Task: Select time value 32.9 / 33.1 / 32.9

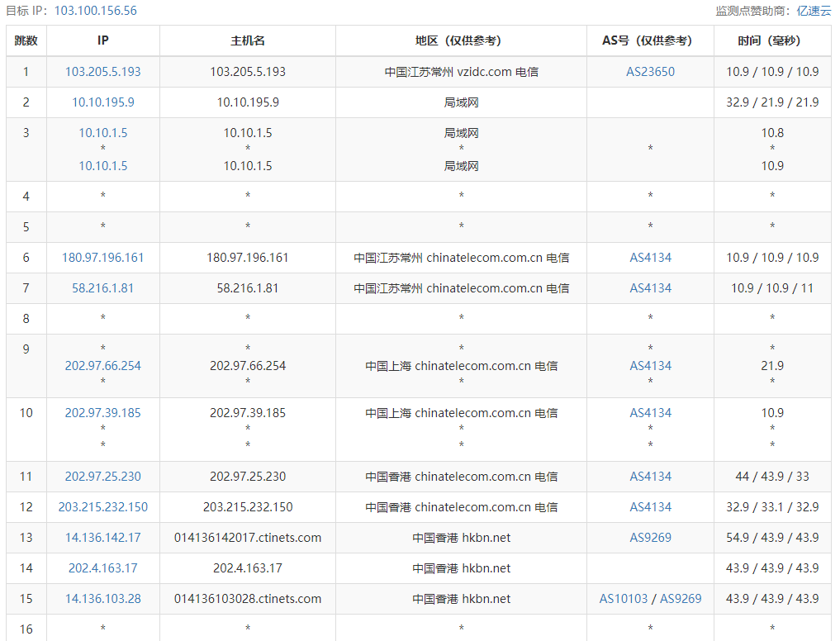Action: click(x=772, y=507)
